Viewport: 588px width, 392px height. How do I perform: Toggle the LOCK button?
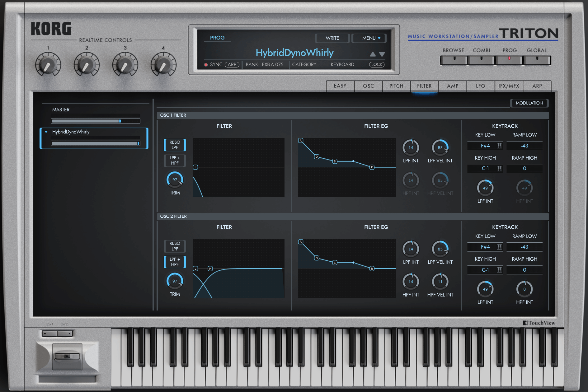pyautogui.click(x=377, y=64)
